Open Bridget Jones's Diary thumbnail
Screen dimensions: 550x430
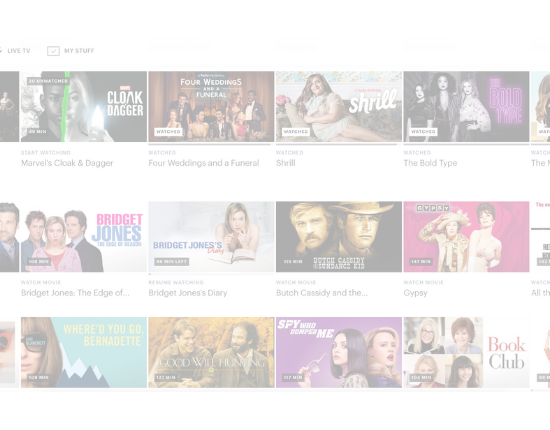pyautogui.click(x=211, y=237)
